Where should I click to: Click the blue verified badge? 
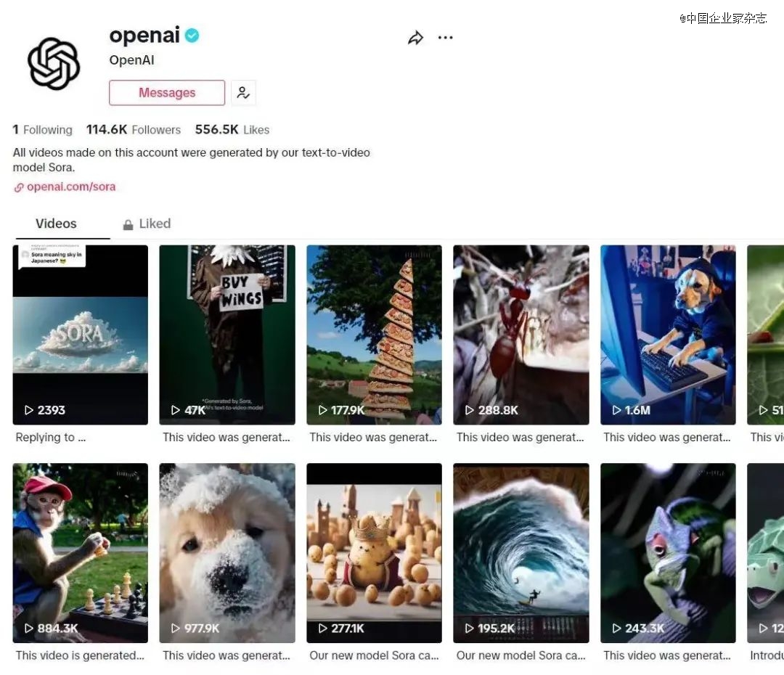[192, 36]
